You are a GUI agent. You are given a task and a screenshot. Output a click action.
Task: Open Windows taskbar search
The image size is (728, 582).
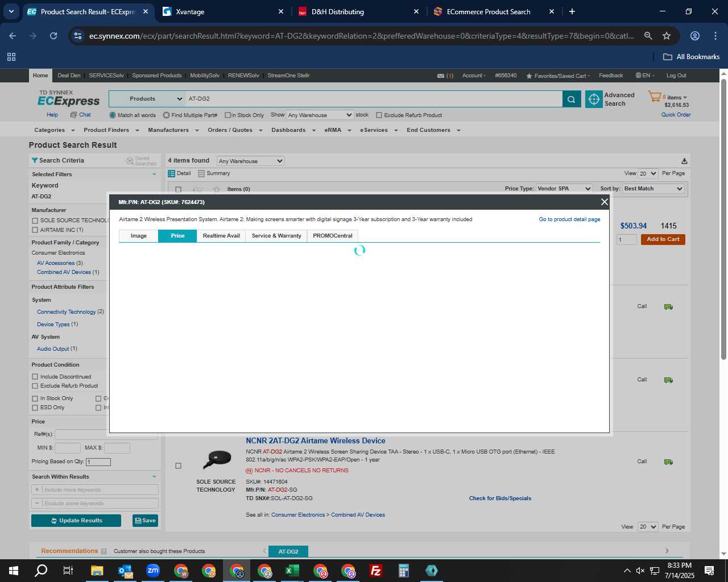click(41, 571)
